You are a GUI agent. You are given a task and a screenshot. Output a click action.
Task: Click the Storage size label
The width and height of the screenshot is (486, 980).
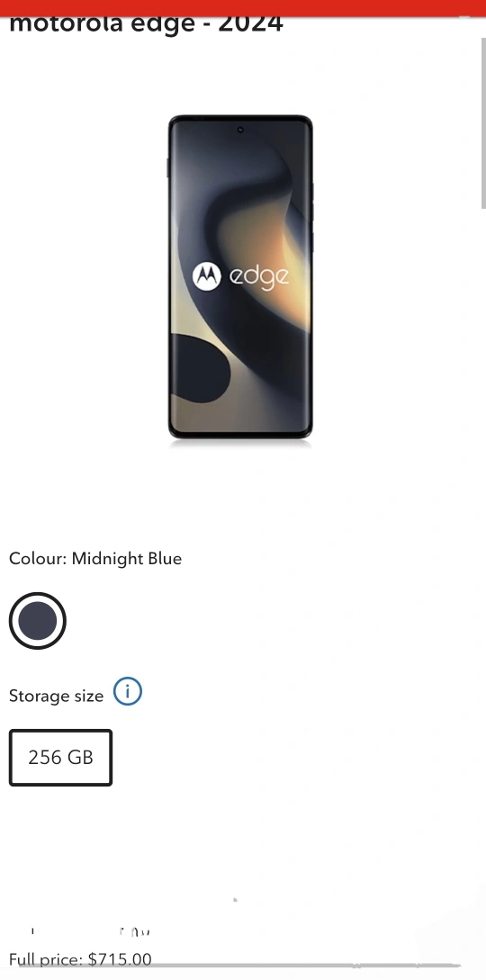point(56,696)
